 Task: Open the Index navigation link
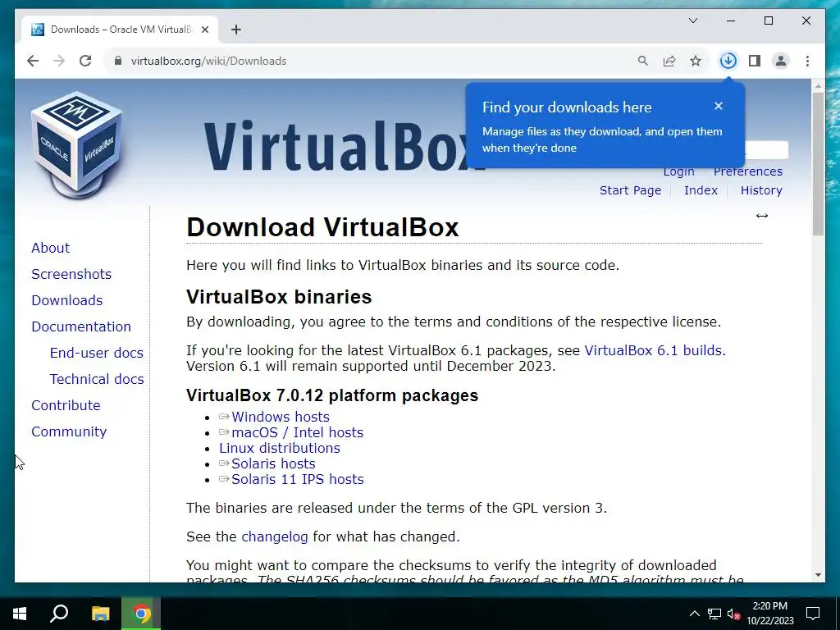[x=701, y=190]
